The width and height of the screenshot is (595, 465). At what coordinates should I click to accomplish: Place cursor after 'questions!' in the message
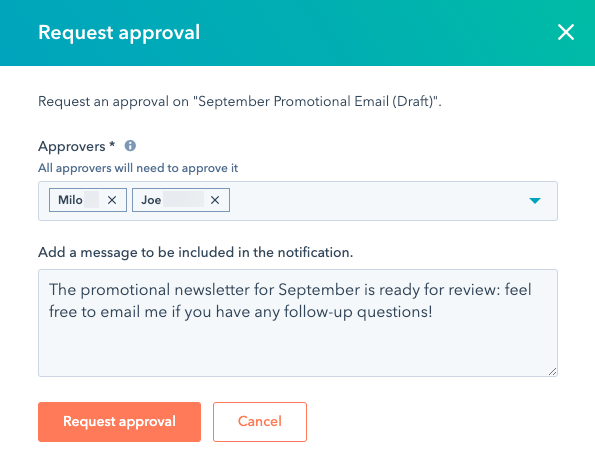[x=433, y=312]
